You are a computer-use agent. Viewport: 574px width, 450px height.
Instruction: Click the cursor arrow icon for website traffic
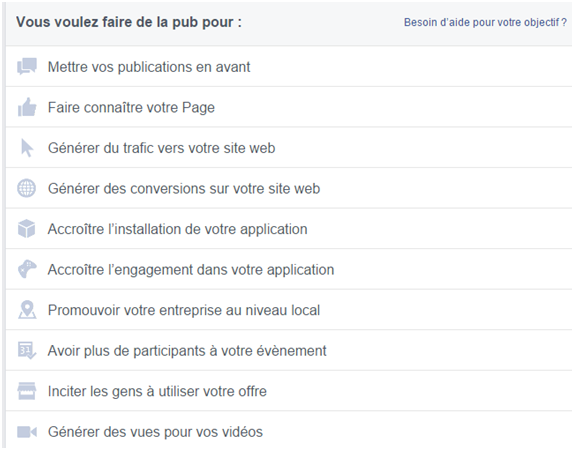click(27, 148)
